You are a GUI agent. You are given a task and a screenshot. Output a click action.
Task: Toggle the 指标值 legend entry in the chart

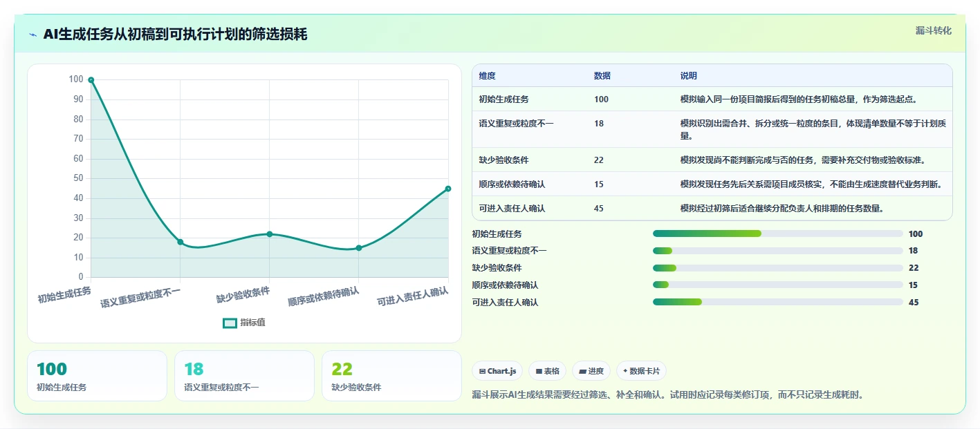244,323
